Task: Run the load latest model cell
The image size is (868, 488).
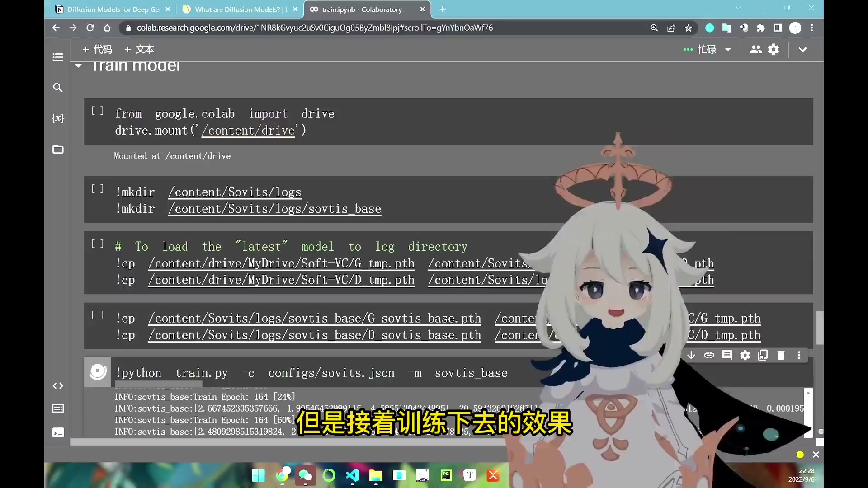Action: coord(98,244)
